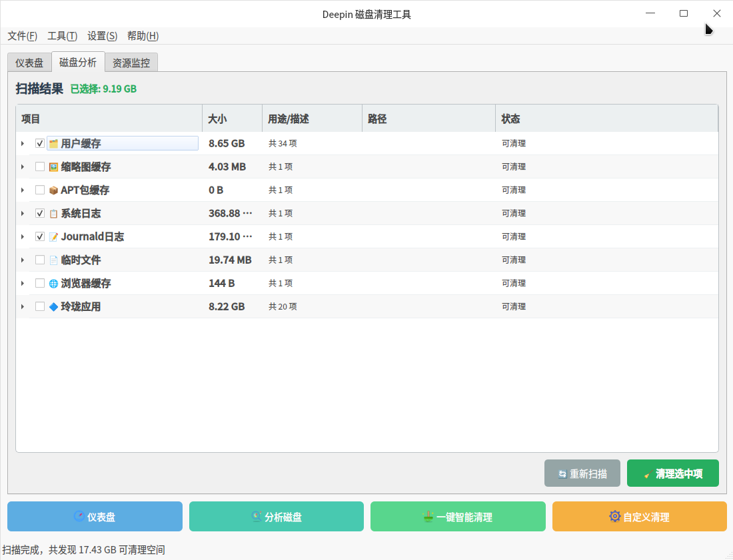Click the blue diamond icon beside 玲珑应用
The image size is (733, 560).
click(53, 307)
